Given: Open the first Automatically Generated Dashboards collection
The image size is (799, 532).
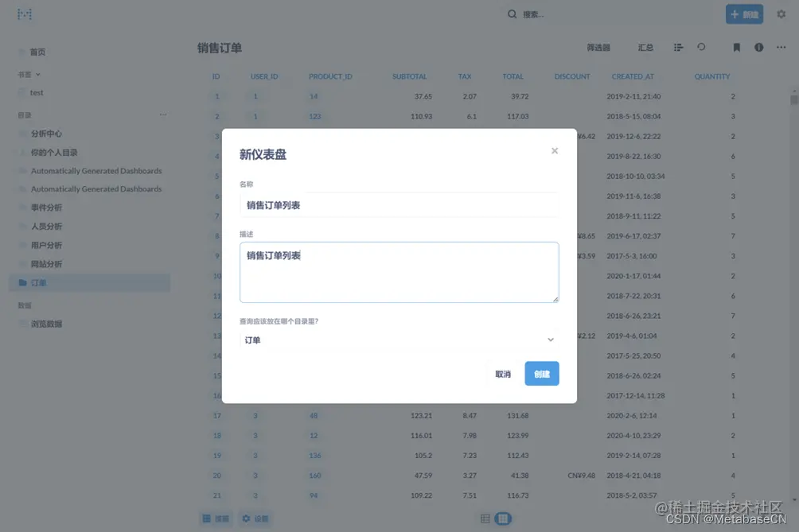Looking at the screenshot, I should [96, 170].
